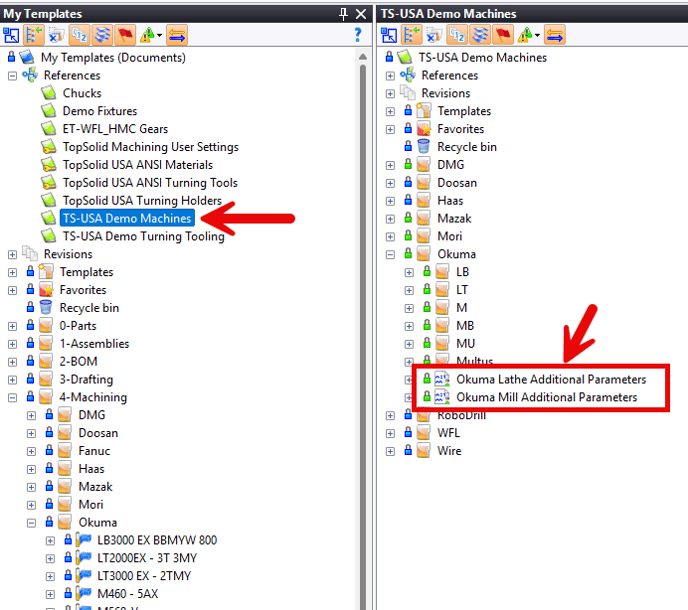Select TopSolid USA ANSI Turning Tools reference
Screen dimensions: 688x610
[x=150, y=183]
